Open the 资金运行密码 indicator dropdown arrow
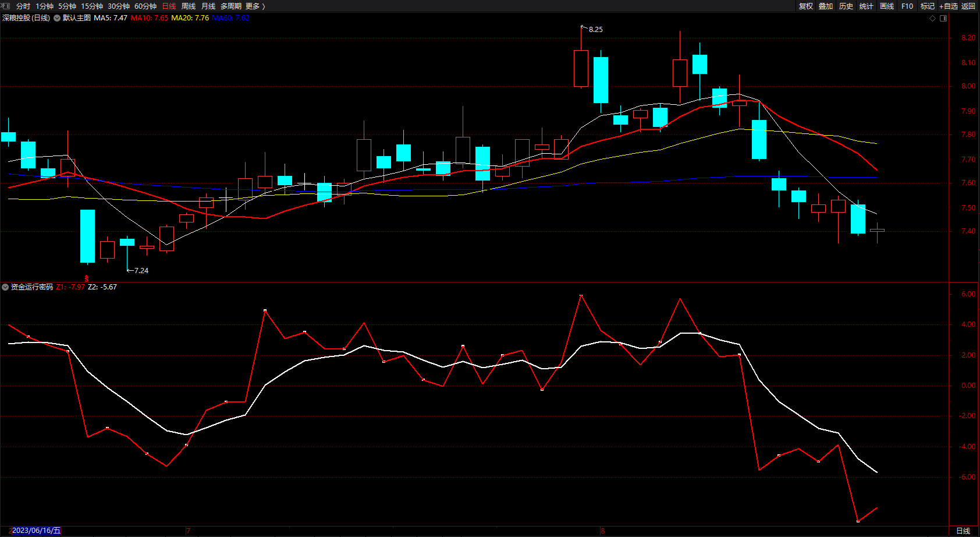 (5, 287)
